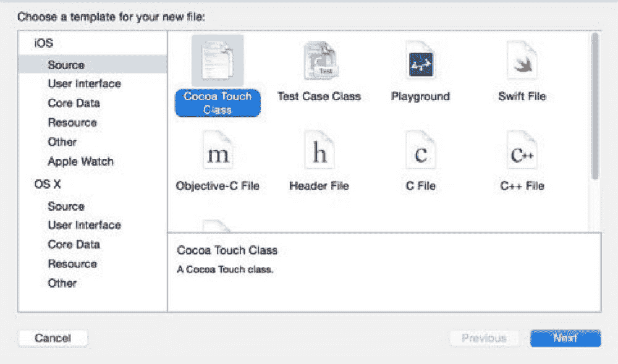Choose the Test Case Class template icon
The width and height of the screenshot is (618, 364).
319,61
